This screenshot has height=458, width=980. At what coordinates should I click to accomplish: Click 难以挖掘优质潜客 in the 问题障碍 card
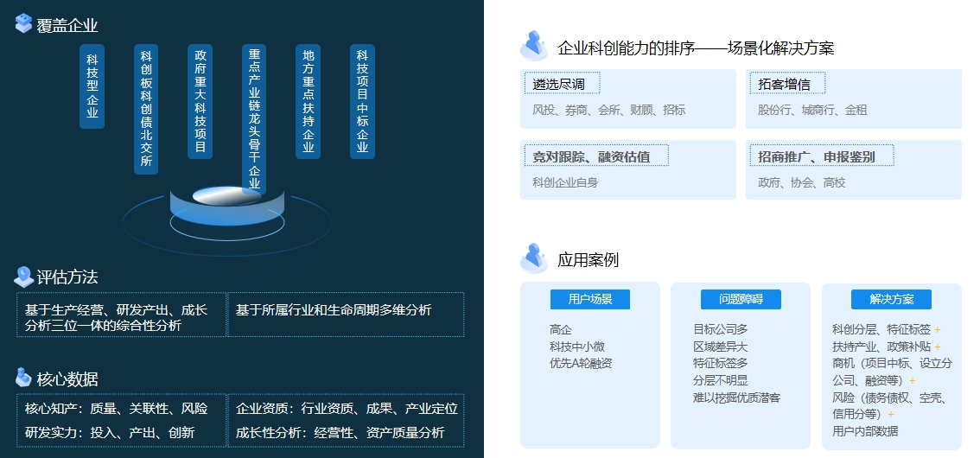point(737,398)
